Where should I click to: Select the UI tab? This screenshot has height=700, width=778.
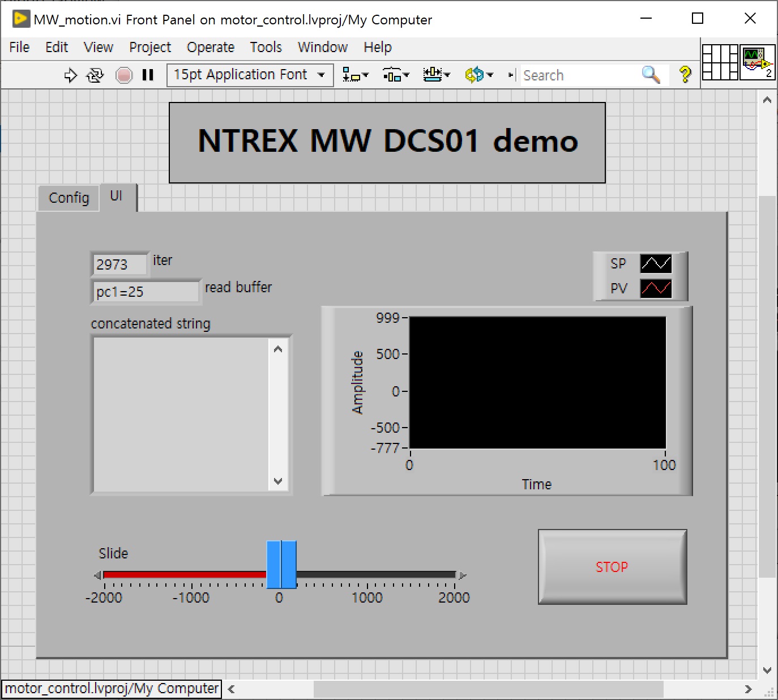117,197
